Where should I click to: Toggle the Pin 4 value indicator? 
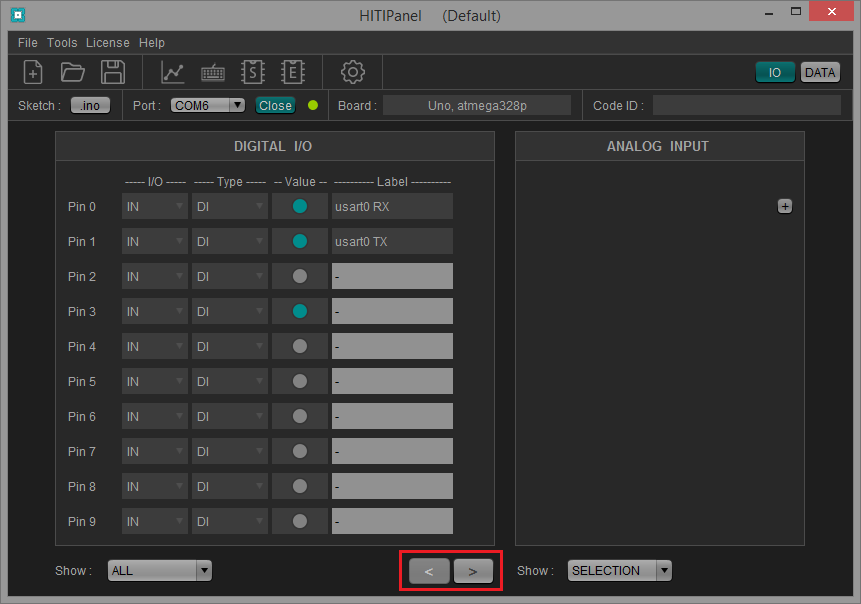pyautogui.click(x=300, y=346)
